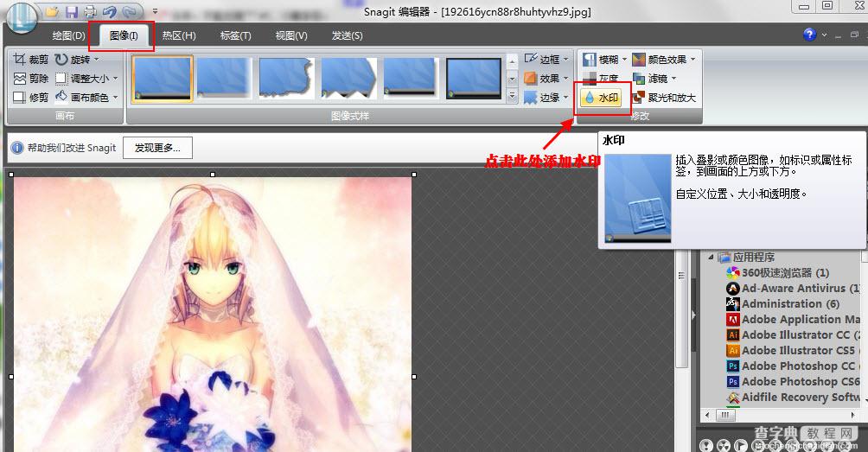This screenshot has width=868, height=452.
Task: Select Ad-Aware Antivirus in the tree
Action: [x=793, y=289]
